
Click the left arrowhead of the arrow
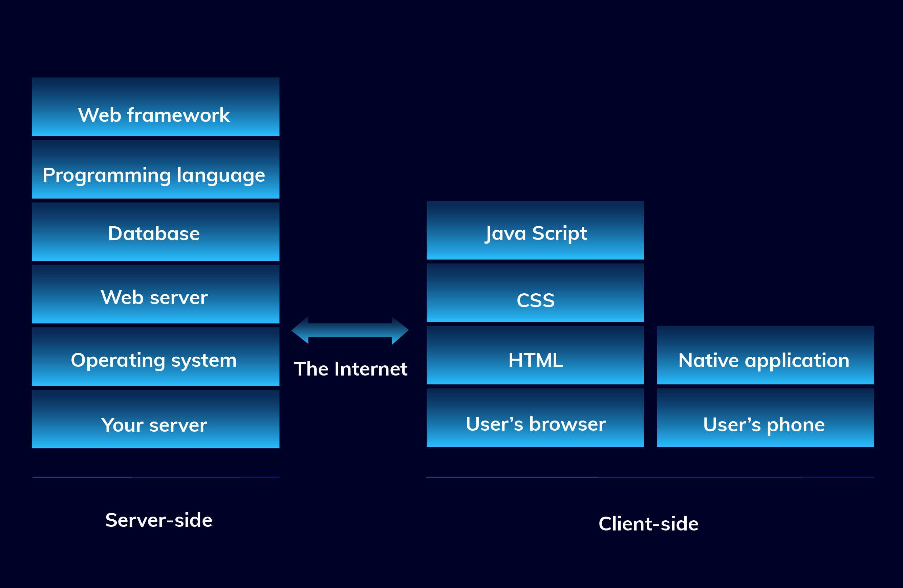coord(301,330)
